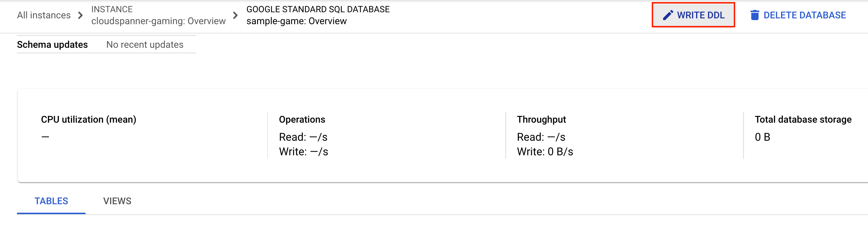Select the Operations metric heading
Image resolution: width=868 pixels, height=229 pixels.
(302, 119)
